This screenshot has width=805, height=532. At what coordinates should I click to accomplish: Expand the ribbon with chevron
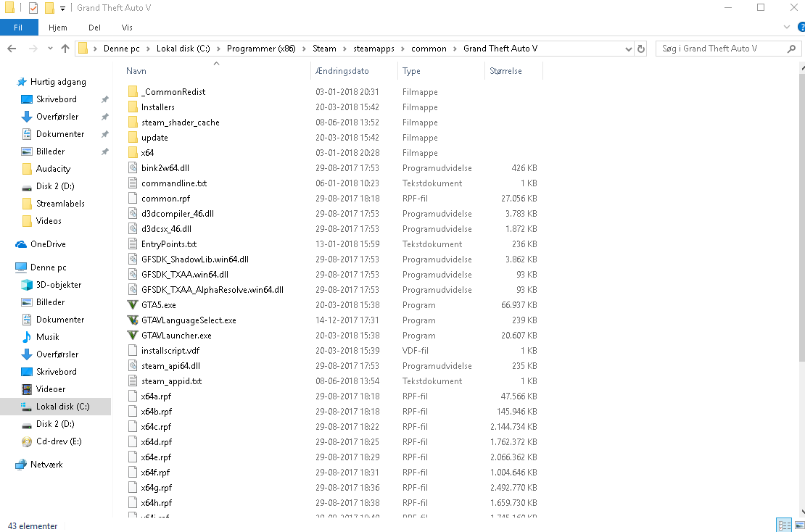(x=787, y=27)
